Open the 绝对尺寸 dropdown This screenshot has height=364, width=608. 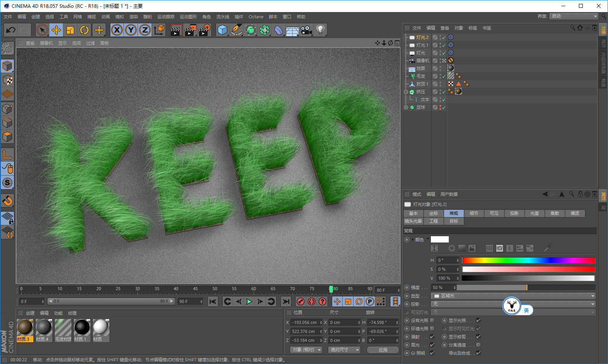(345, 350)
